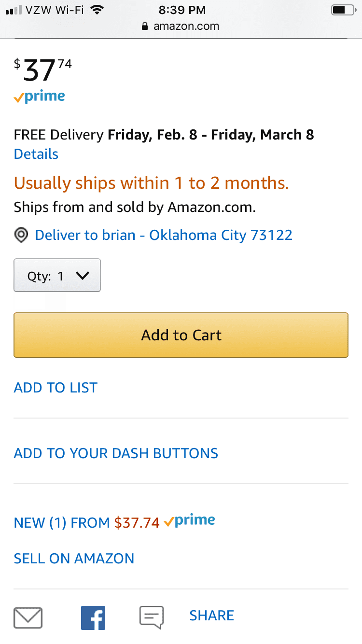Tap the text message share icon
362x644 pixels.
point(152,617)
